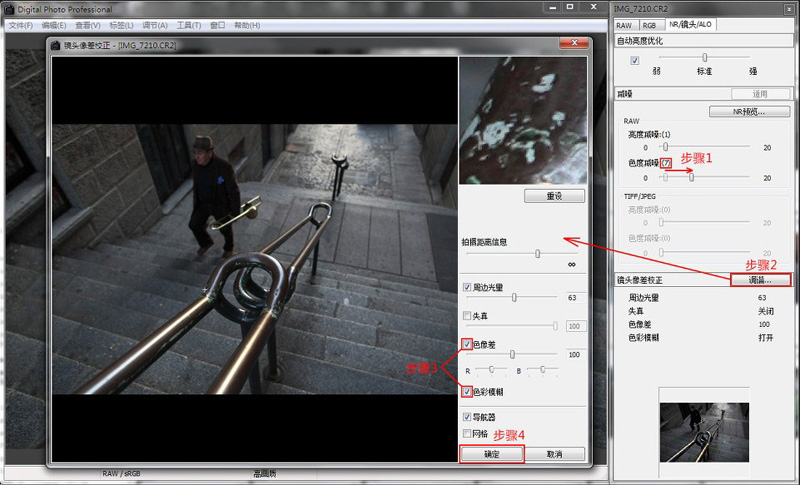Toggle the 色彩模糊 checkbox
This screenshot has width=800, height=485.
467,392
